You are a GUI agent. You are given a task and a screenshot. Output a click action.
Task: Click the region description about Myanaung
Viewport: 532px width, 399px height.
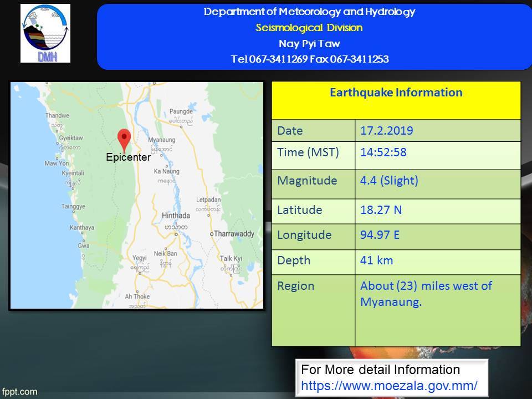[426, 294]
